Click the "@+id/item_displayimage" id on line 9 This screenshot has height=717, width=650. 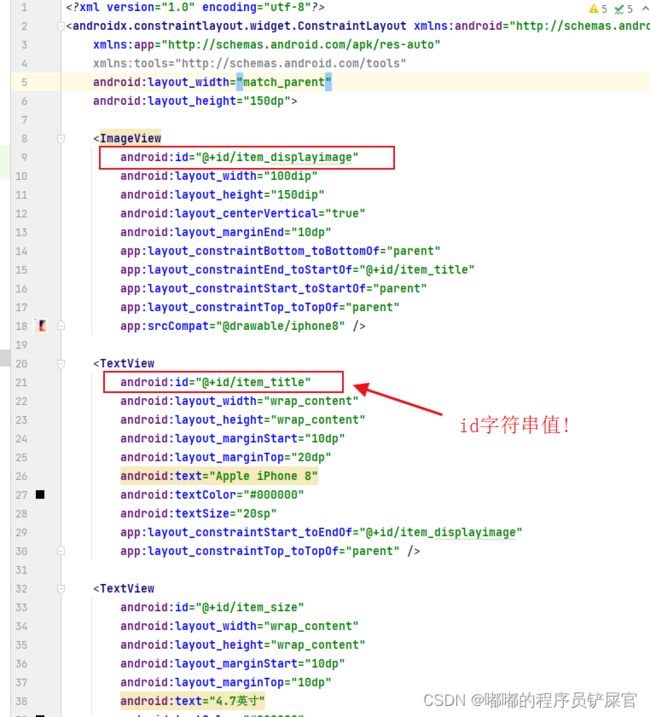pos(277,157)
